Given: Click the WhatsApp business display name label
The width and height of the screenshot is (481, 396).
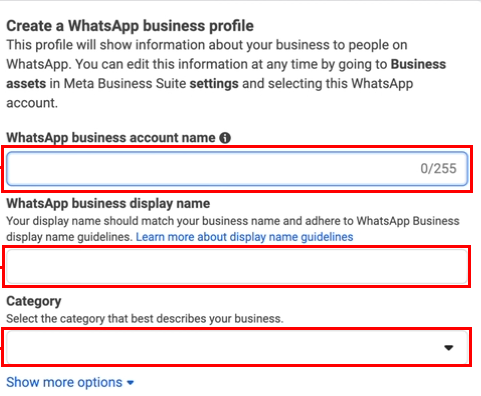Looking at the screenshot, I should coord(108,203).
